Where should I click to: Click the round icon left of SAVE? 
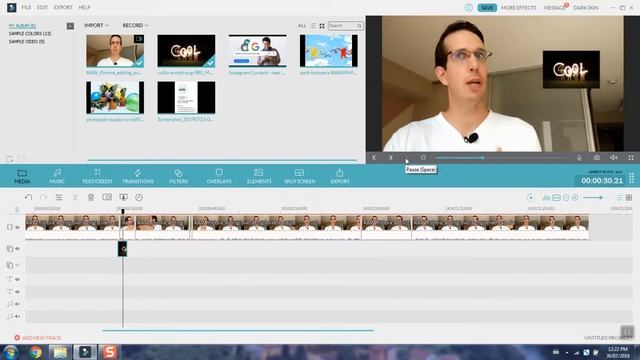469,7
